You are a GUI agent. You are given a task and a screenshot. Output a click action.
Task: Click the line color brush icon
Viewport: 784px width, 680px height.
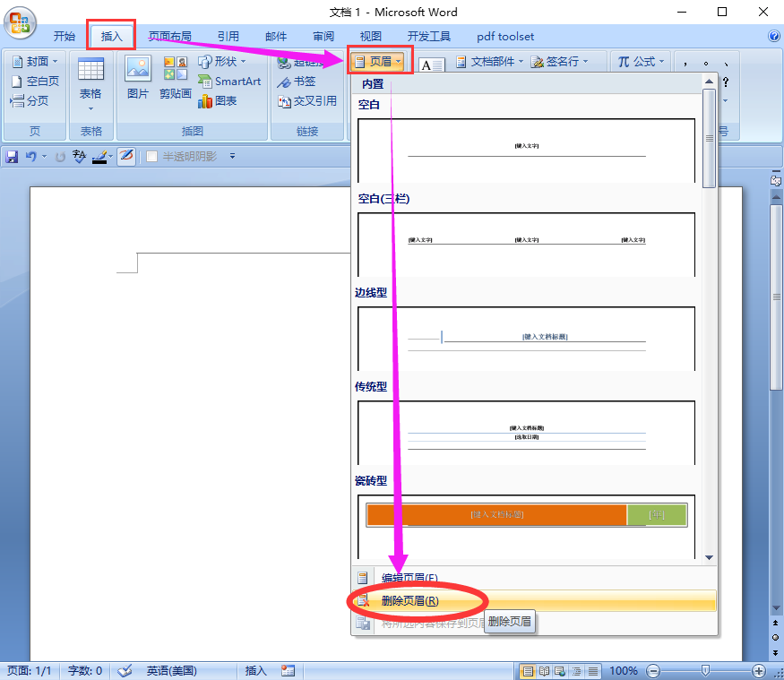(99, 157)
